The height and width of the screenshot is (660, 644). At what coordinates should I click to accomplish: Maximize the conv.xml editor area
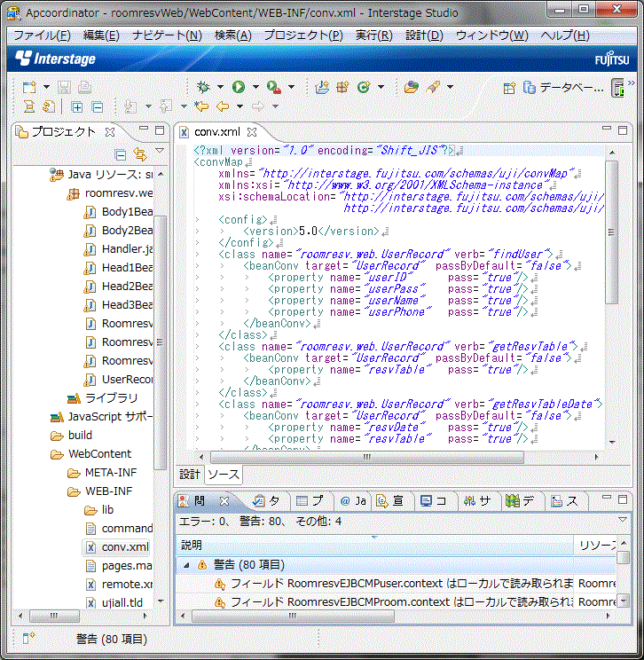click(x=623, y=130)
